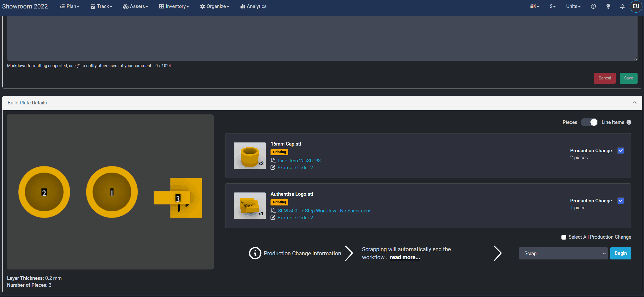Click the Analytics chart icon
The image size is (644, 297).
pyautogui.click(x=242, y=6)
